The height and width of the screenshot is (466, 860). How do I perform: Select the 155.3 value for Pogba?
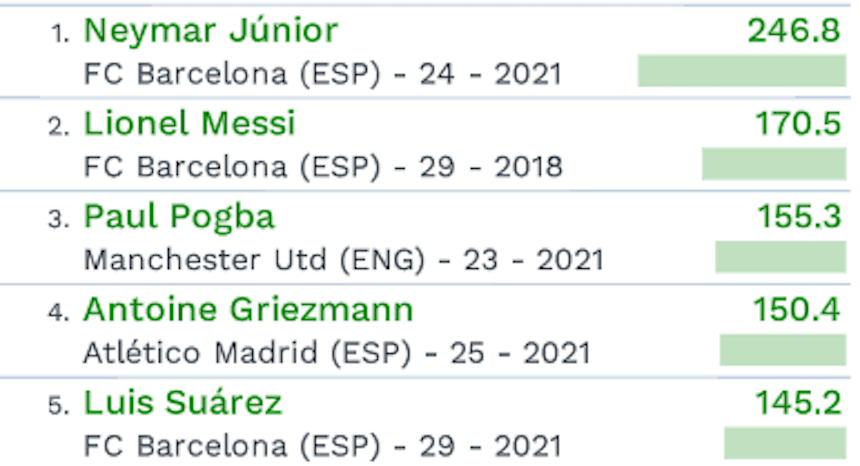point(797,217)
